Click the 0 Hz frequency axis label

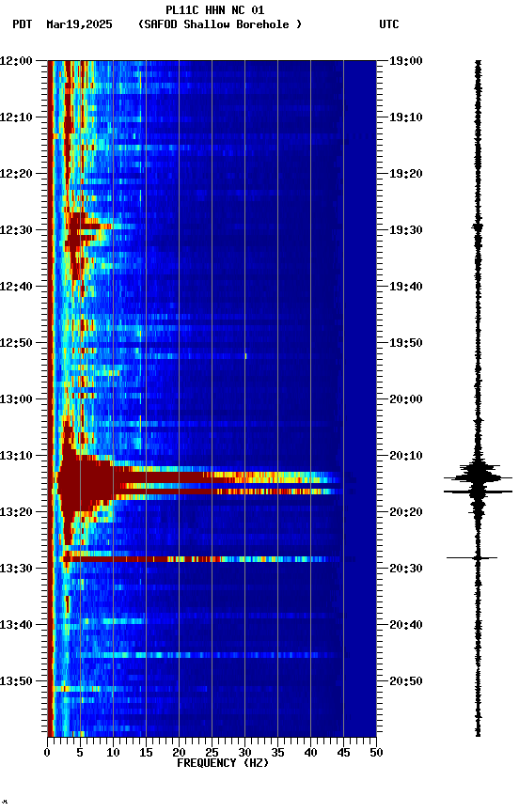click(x=48, y=754)
